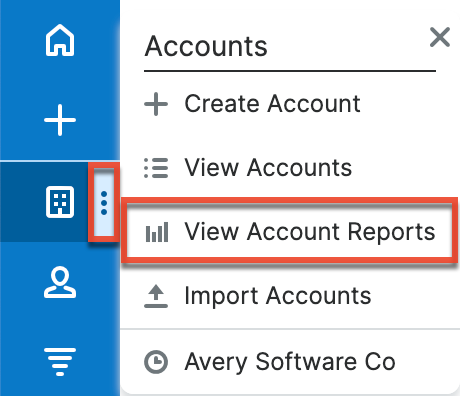Click the Accounts menu heading
460x396 pixels.
tap(206, 46)
